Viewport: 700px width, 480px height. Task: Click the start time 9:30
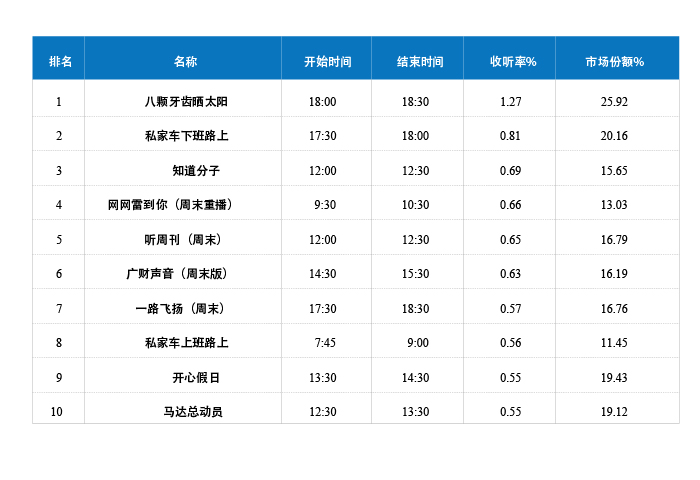(325, 205)
